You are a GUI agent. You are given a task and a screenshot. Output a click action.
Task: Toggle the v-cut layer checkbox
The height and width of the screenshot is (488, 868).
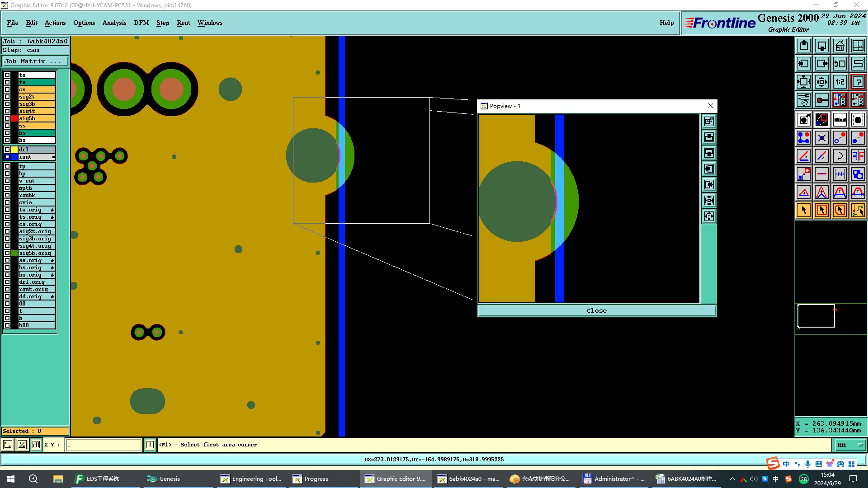click(7, 181)
